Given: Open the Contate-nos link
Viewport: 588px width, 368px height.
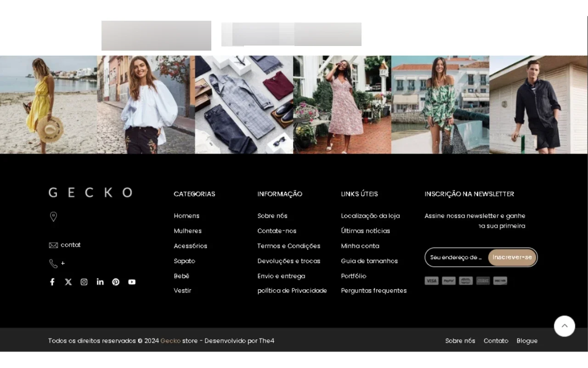Looking at the screenshot, I should pos(277,231).
